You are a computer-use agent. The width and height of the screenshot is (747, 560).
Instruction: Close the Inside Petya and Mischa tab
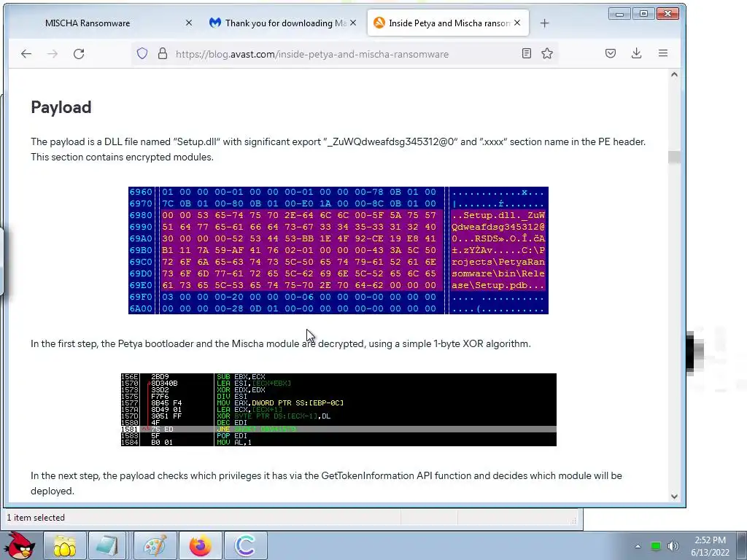pyautogui.click(x=517, y=23)
